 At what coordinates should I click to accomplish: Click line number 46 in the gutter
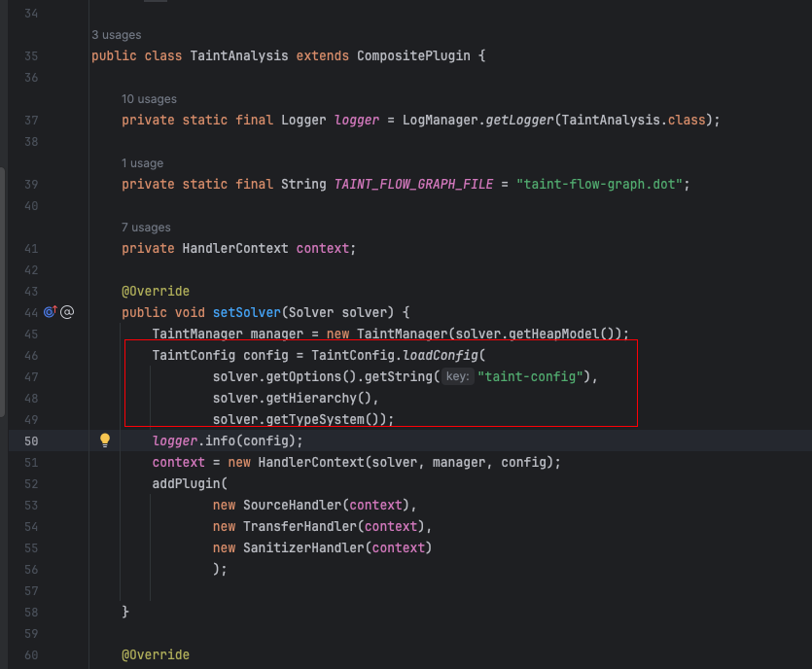31,356
